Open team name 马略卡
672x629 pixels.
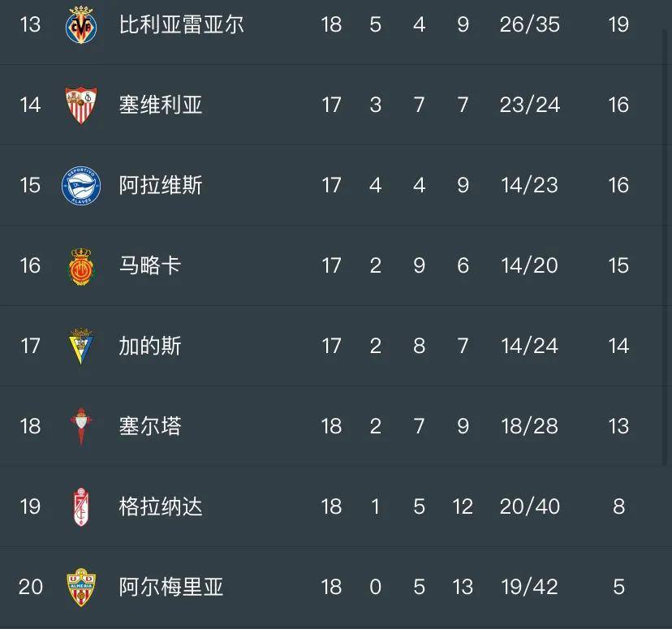coord(150,265)
